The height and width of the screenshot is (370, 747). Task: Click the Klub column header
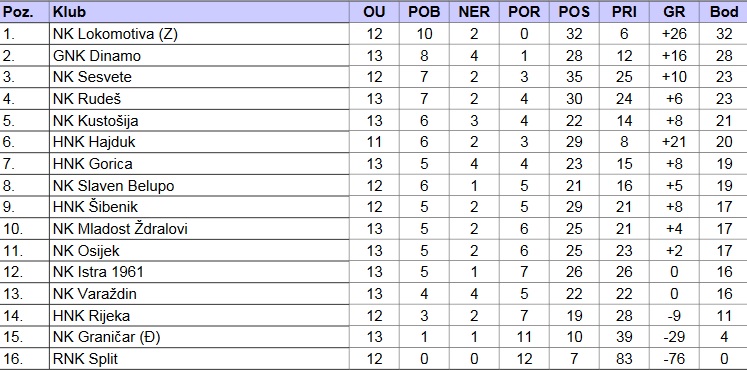[x=69, y=12]
